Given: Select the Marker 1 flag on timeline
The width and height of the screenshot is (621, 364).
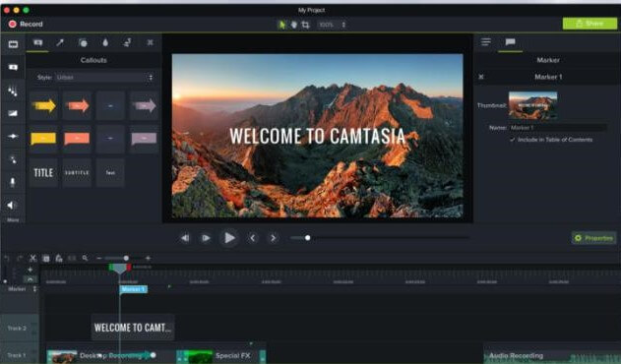Looking at the screenshot, I should click(134, 289).
